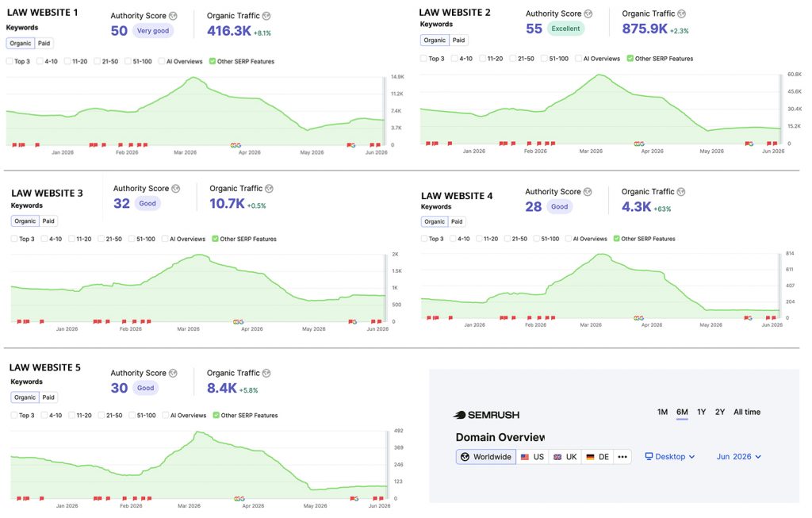
Task: Click the UK flag icon
Action: point(557,457)
